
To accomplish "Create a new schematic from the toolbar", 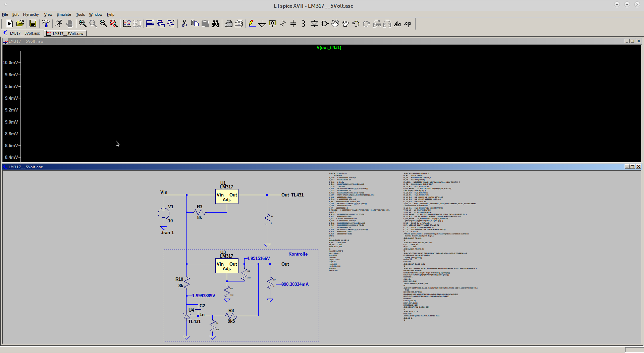I will point(9,24).
